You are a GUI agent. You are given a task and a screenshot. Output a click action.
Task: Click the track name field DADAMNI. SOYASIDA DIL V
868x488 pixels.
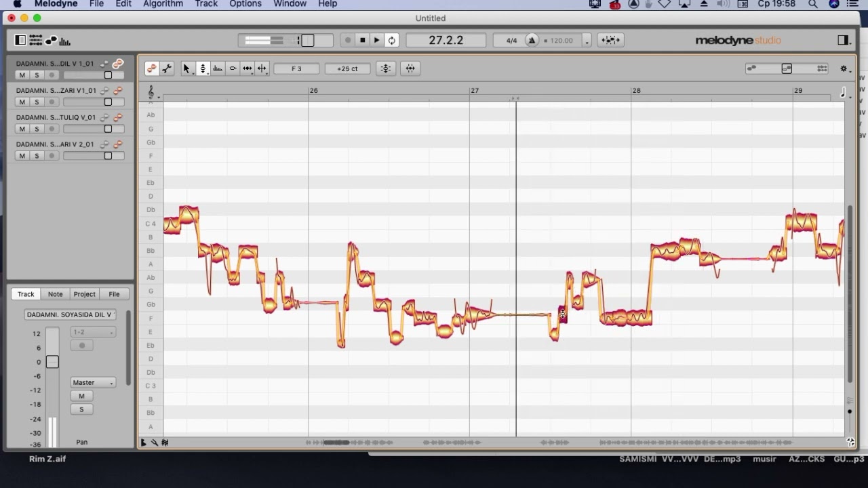click(70, 314)
